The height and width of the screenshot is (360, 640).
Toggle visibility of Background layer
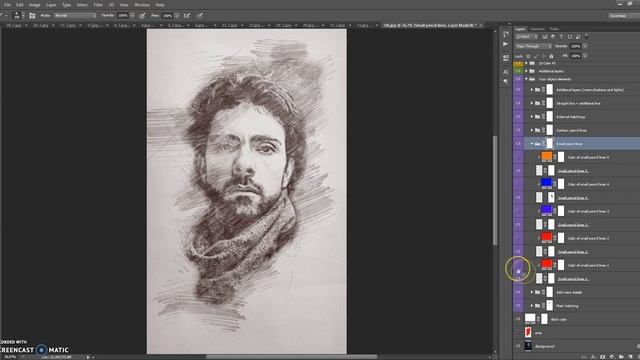[518, 346]
